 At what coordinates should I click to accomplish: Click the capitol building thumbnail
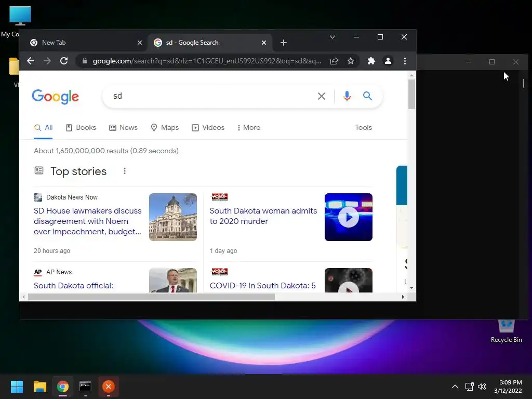coord(173,217)
